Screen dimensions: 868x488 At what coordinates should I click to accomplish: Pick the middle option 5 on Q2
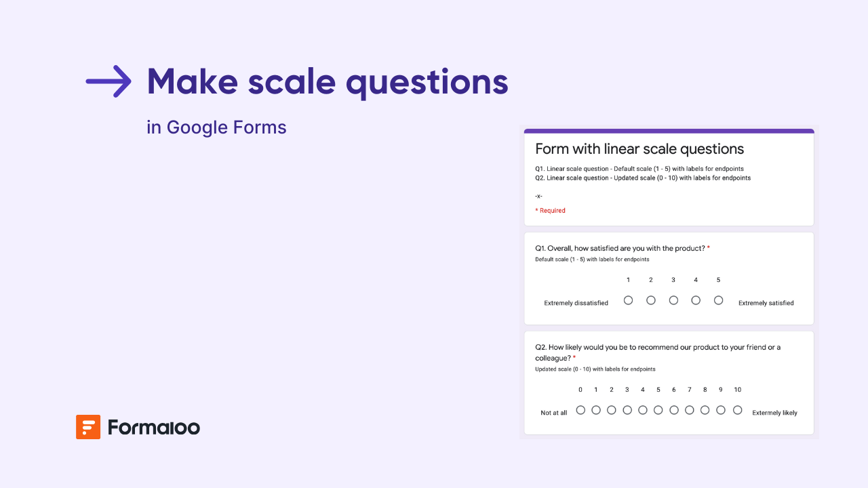tap(658, 409)
